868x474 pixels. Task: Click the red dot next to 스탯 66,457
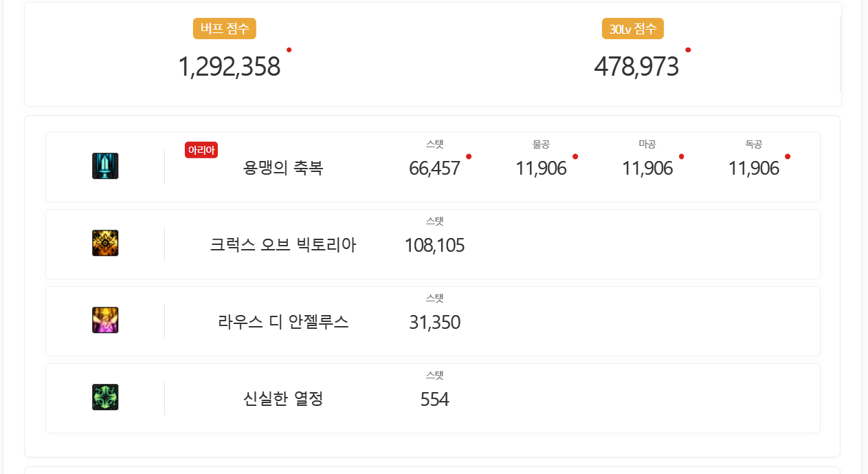click(x=469, y=156)
